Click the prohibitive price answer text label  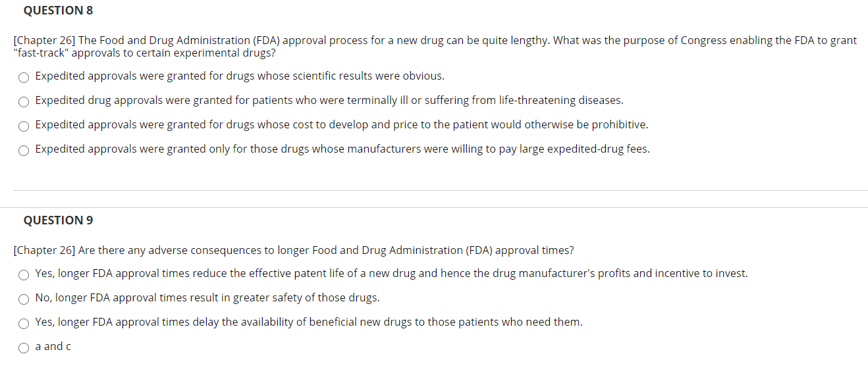pos(342,124)
